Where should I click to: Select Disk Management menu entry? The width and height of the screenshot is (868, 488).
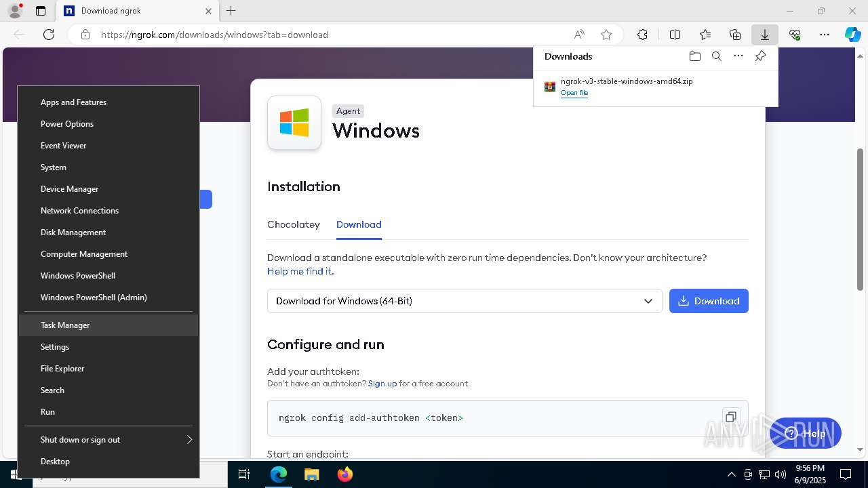point(108,232)
